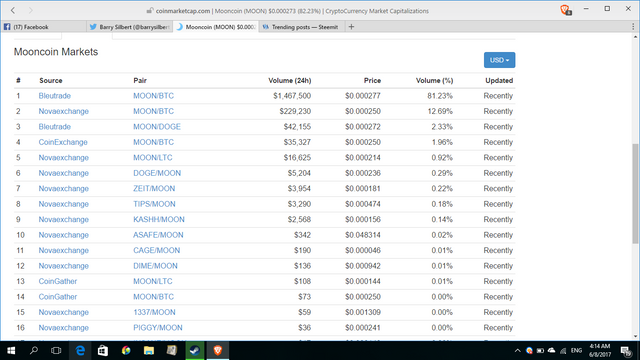Click the Updated column header
The height and width of the screenshot is (360, 640).
(499, 80)
